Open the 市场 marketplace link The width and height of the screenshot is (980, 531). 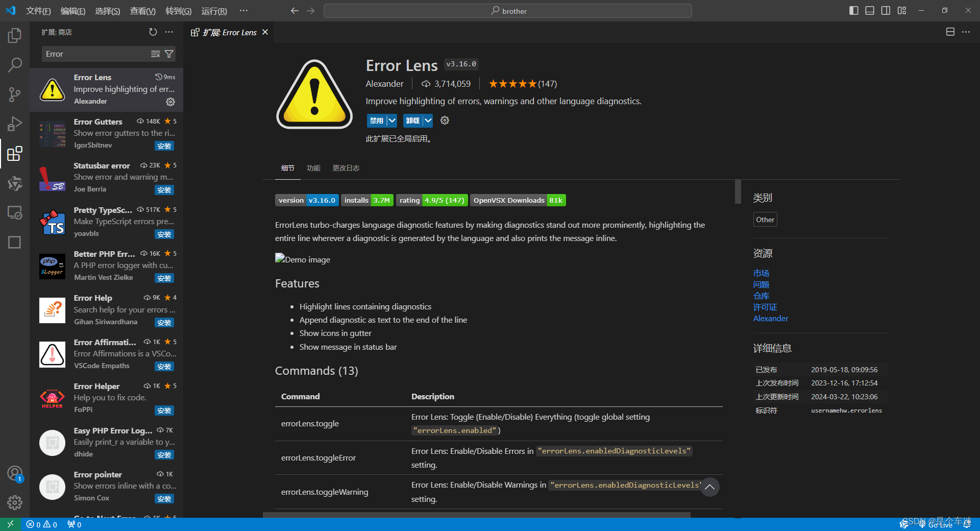point(761,273)
